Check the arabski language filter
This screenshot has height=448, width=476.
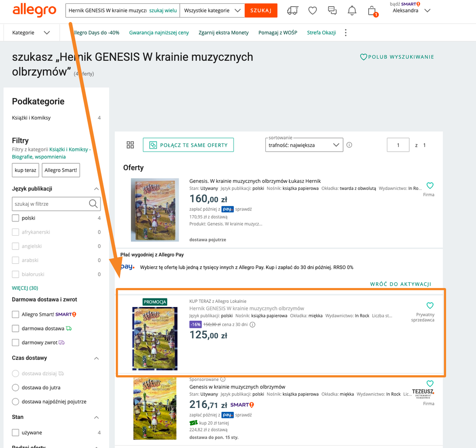click(x=15, y=260)
